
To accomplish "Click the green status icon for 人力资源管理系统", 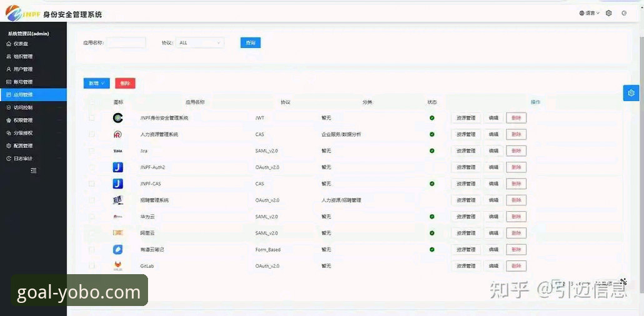I will [432, 134].
